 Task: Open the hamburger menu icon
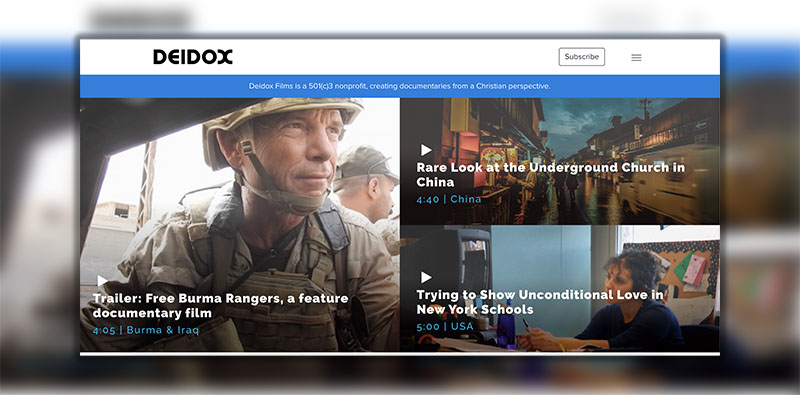[636, 58]
